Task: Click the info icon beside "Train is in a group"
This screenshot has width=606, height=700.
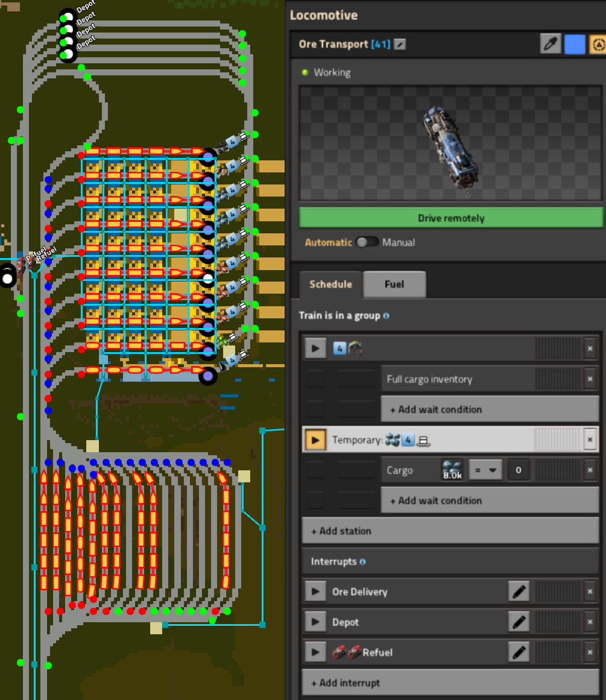Action: [x=387, y=315]
